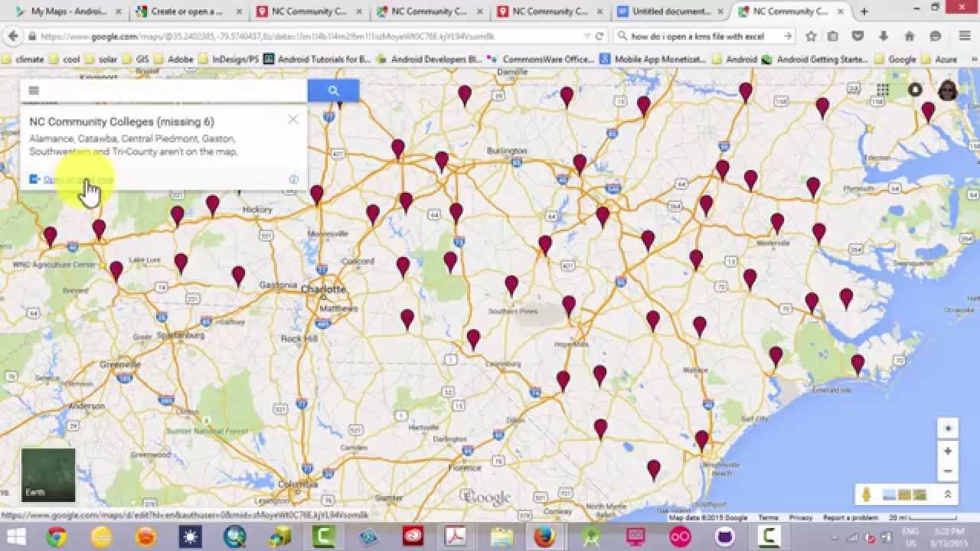Open the menu icon inside the Maps search box

(34, 90)
